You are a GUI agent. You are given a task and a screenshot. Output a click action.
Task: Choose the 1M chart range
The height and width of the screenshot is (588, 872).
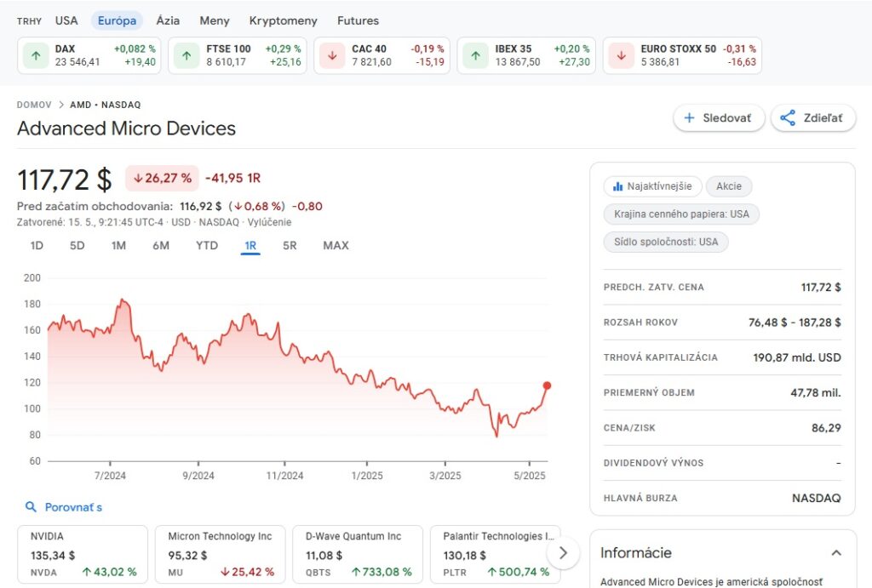click(x=118, y=245)
